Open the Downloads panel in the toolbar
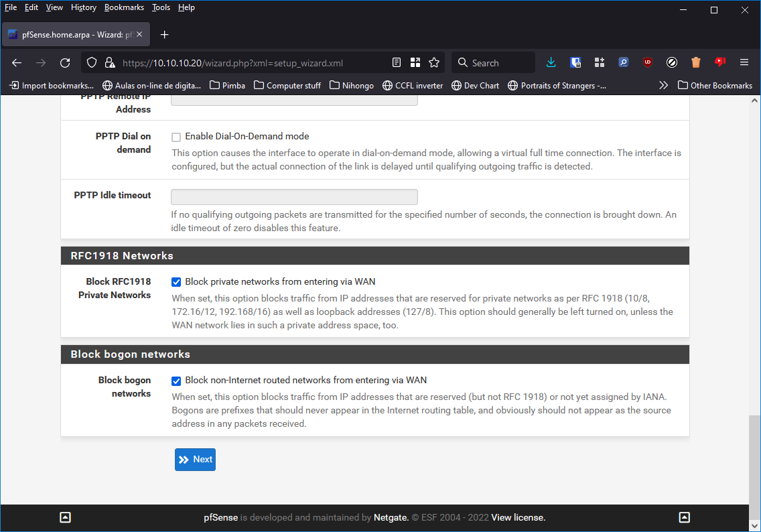 tap(551, 62)
